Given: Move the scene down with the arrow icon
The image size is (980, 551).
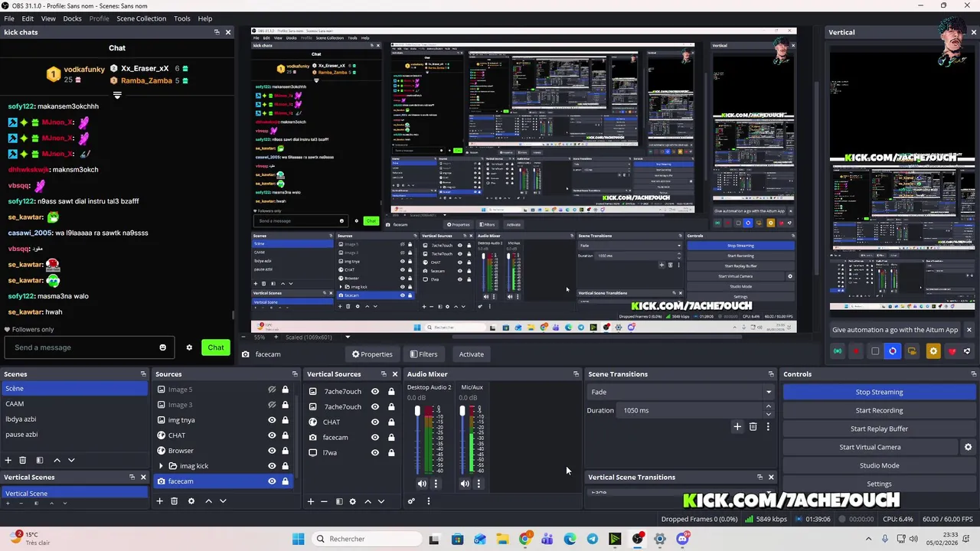Looking at the screenshot, I should click(71, 460).
